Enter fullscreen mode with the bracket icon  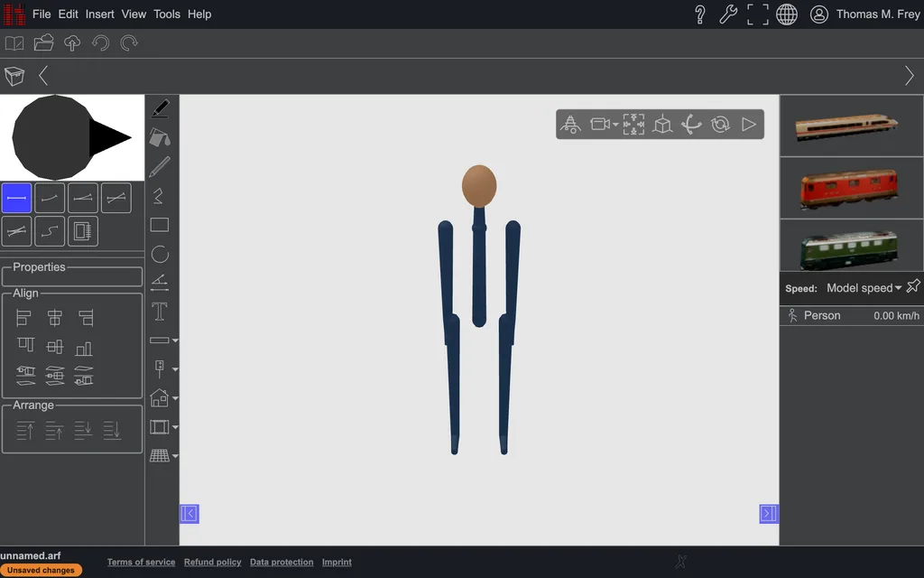pyautogui.click(x=758, y=14)
